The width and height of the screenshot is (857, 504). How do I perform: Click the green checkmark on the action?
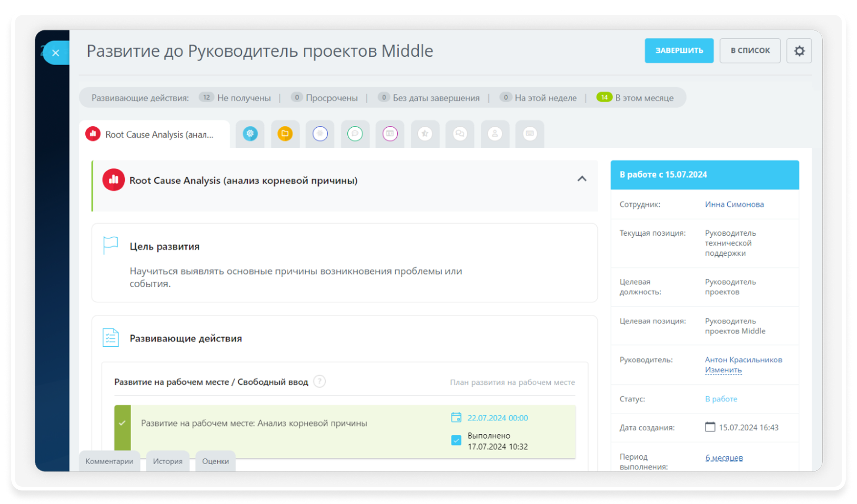[x=122, y=423]
